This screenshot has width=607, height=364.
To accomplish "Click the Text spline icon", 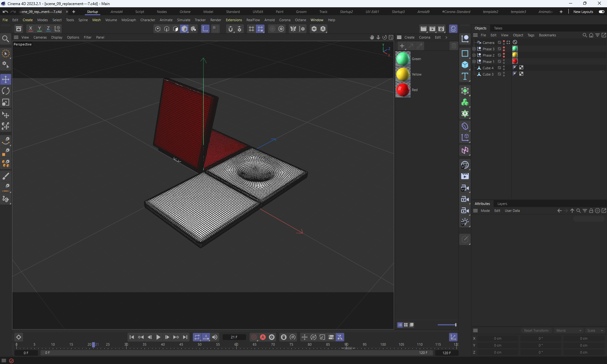I will pos(465,76).
